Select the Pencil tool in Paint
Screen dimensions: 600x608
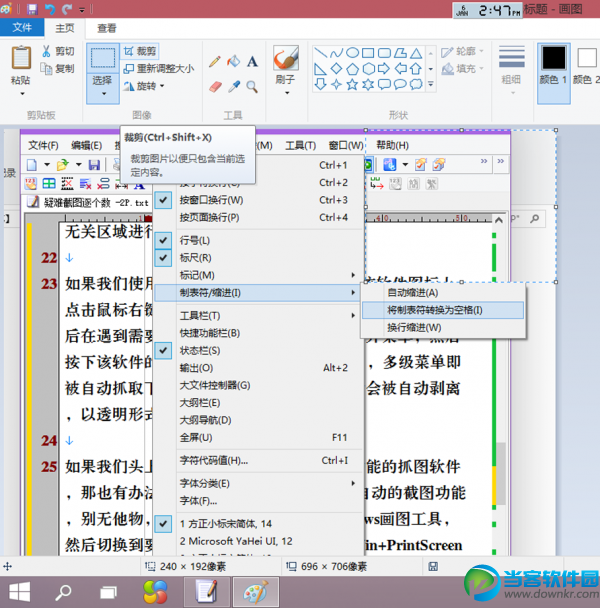tap(214, 62)
